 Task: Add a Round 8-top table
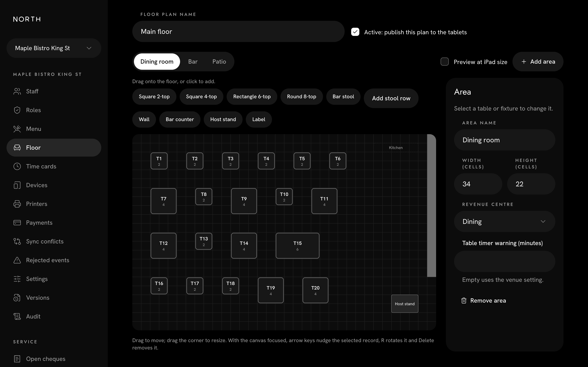302,97
